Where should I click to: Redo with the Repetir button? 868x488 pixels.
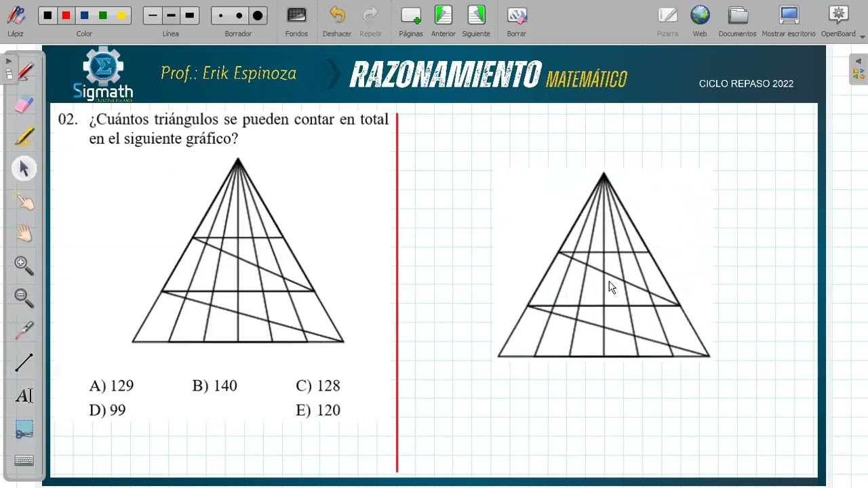pyautogui.click(x=371, y=20)
